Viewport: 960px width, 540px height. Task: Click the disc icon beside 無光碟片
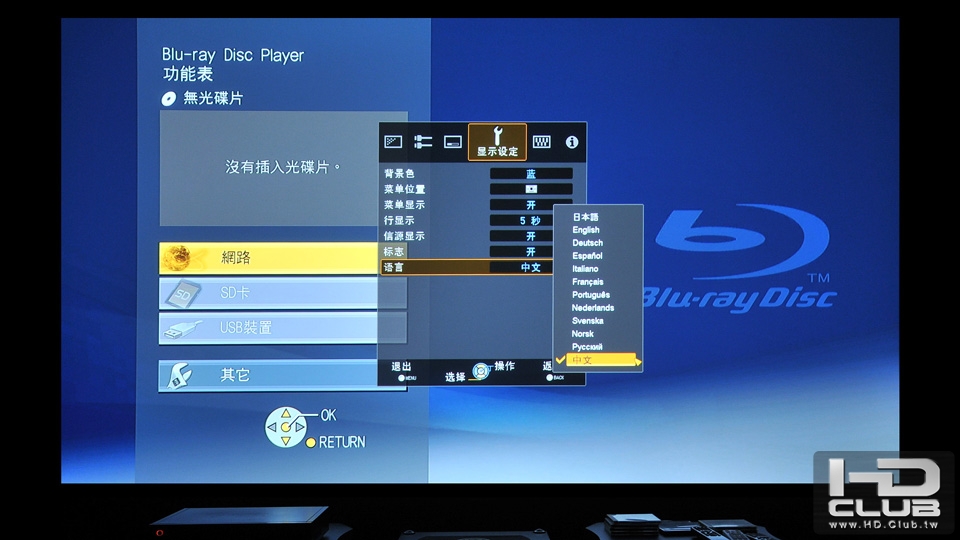click(168, 99)
